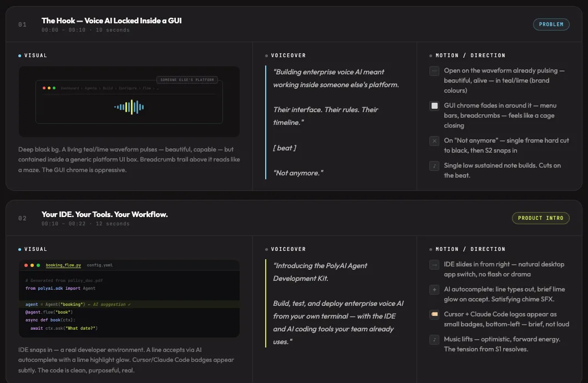This screenshot has height=383, width=588.
Task: Click code line 'async def book(ctx):'
Action: [x=50, y=320]
